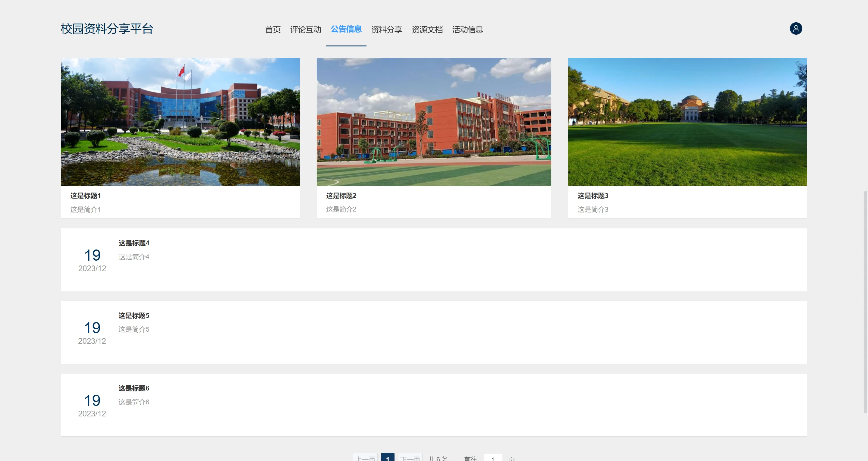Select the 公告信息 navigation tab
This screenshot has height=461, width=868.
(346, 29)
